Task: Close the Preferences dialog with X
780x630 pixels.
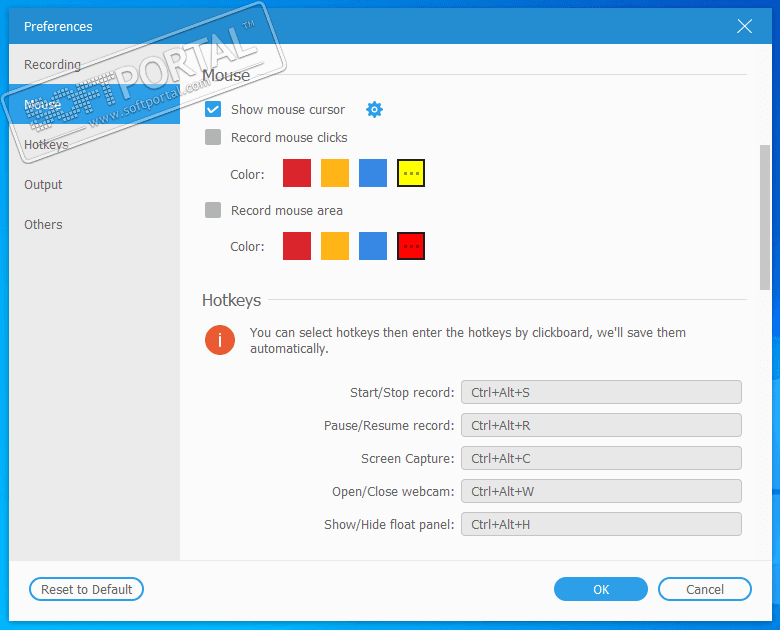Action: point(744,26)
